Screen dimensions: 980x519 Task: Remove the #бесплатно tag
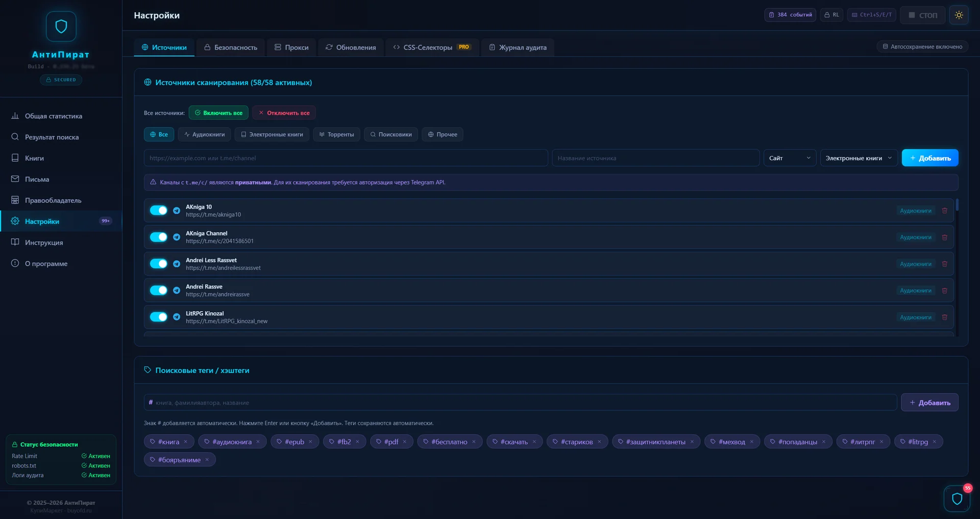(x=474, y=442)
